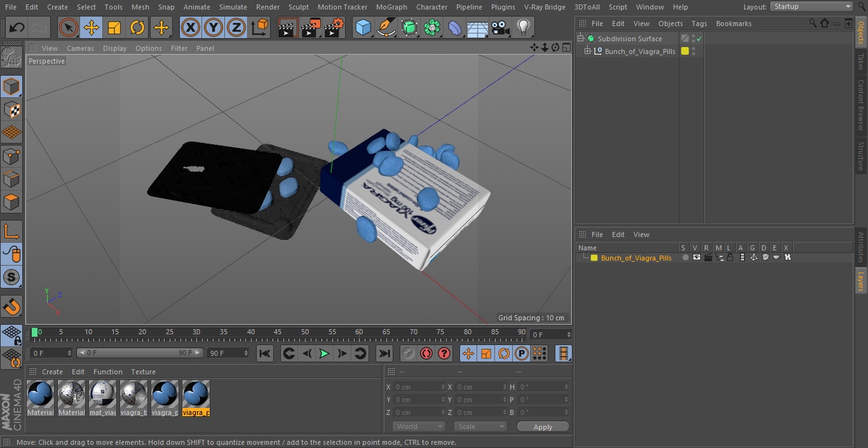
Task: Toggle layer lock for Bunch_of_Viagra_Pills
Action: click(730, 257)
